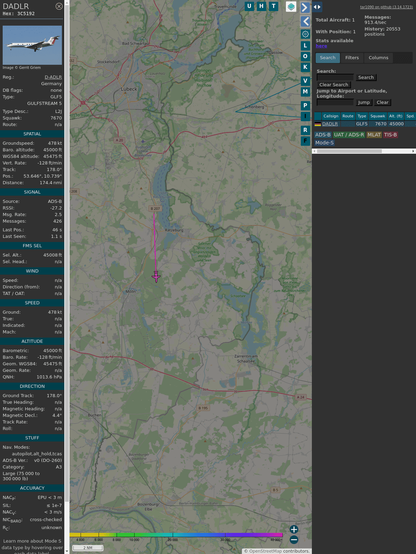Expand the sidebar with right chevron
This screenshot has width=416, height=554.
tap(305, 7)
